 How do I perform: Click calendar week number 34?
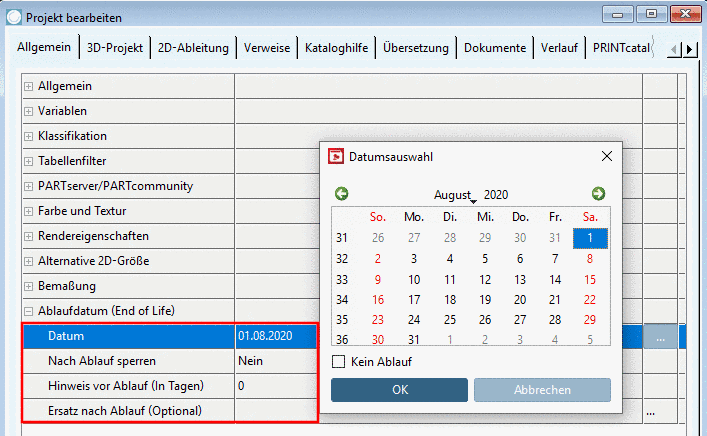342,300
